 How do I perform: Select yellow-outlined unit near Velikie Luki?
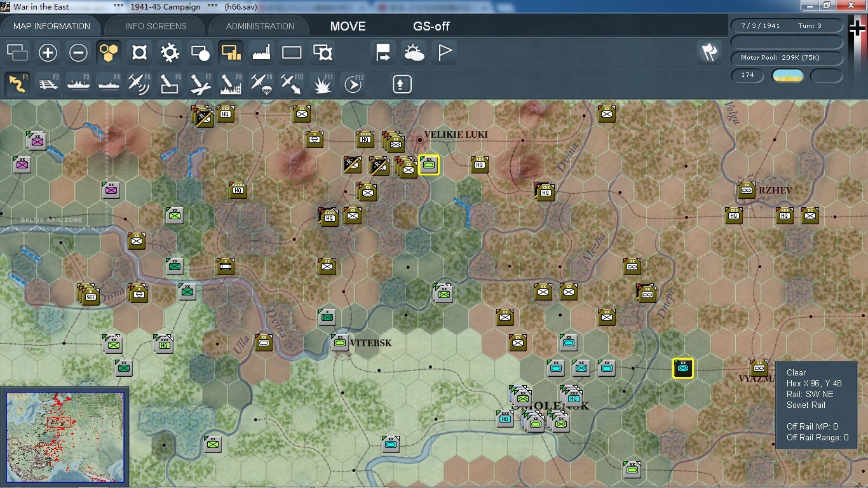click(429, 165)
